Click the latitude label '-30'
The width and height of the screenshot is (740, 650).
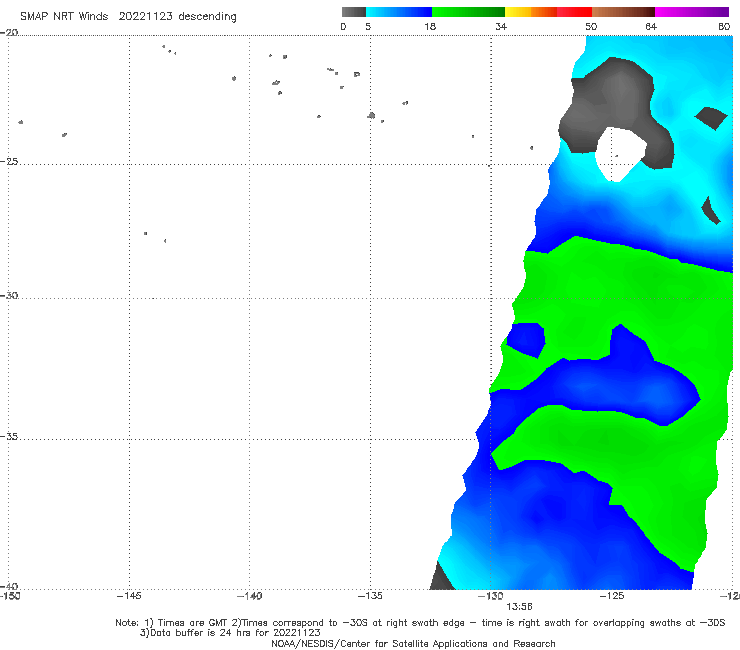[9, 295]
